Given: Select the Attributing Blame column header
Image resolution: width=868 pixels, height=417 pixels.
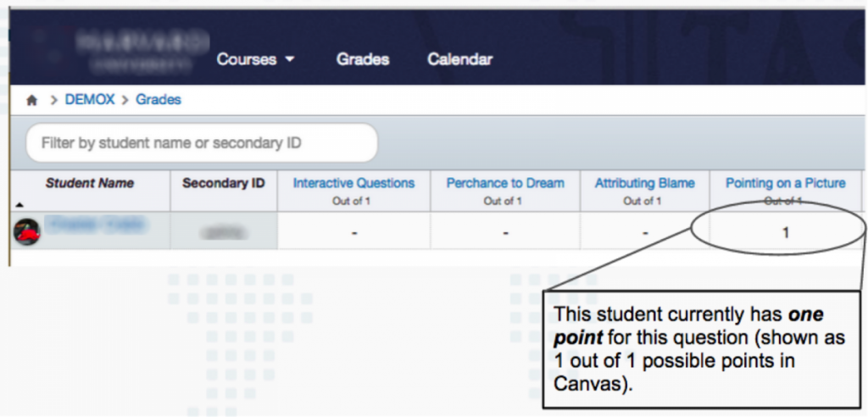Looking at the screenshot, I should tap(644, 183).
